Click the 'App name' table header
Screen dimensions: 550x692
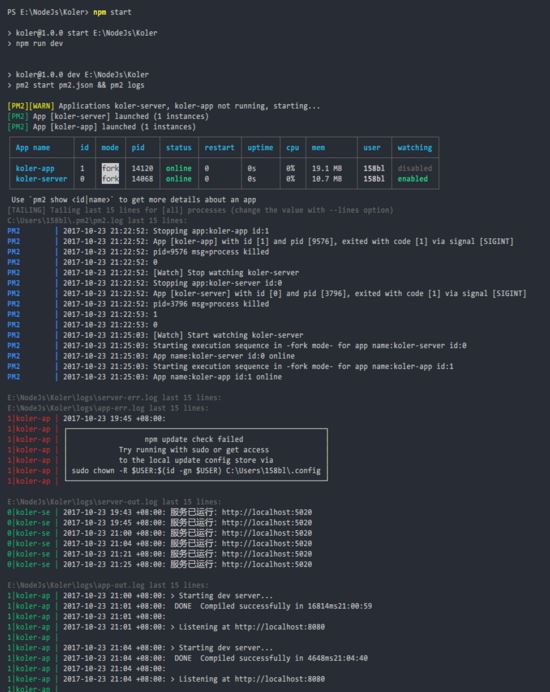(33, 147)
